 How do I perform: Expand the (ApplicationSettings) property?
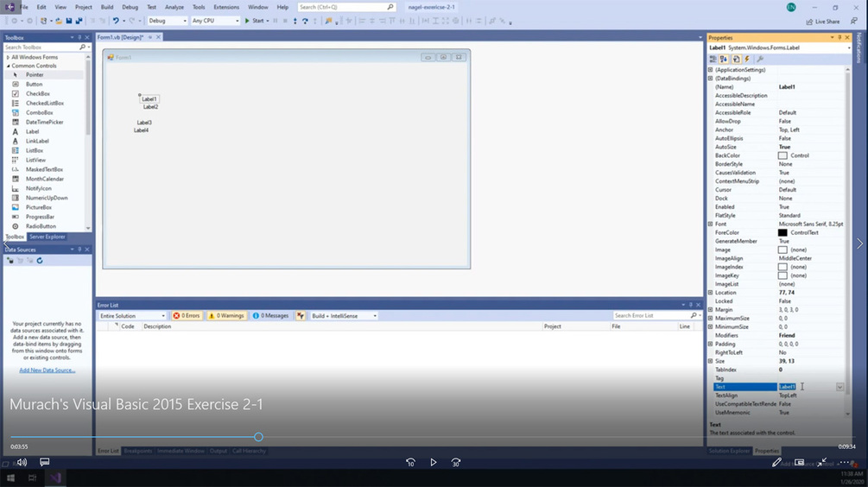tap(710, 70)
